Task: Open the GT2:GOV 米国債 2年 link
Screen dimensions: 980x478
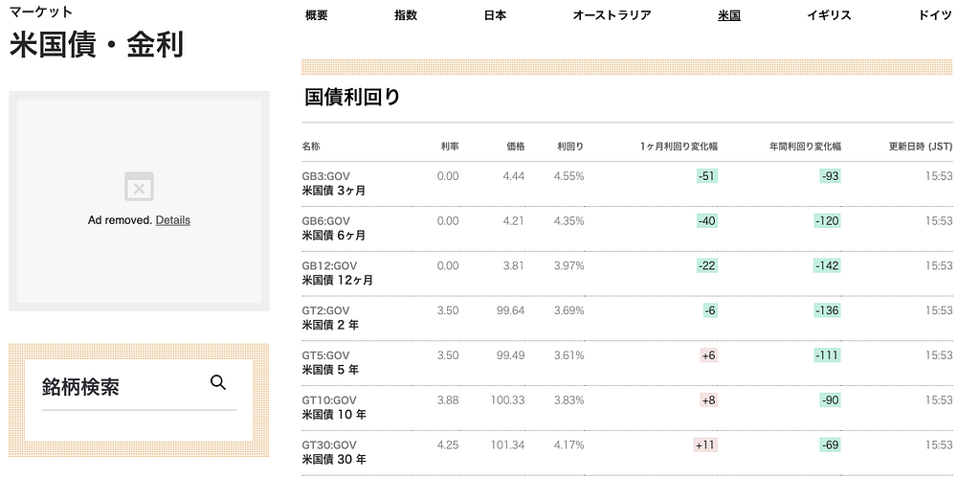Action: 330,318
